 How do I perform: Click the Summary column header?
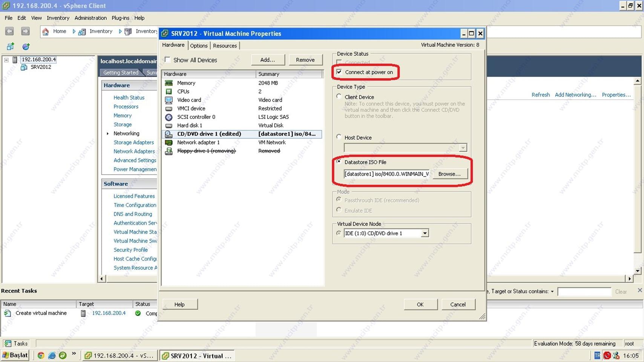289,74
